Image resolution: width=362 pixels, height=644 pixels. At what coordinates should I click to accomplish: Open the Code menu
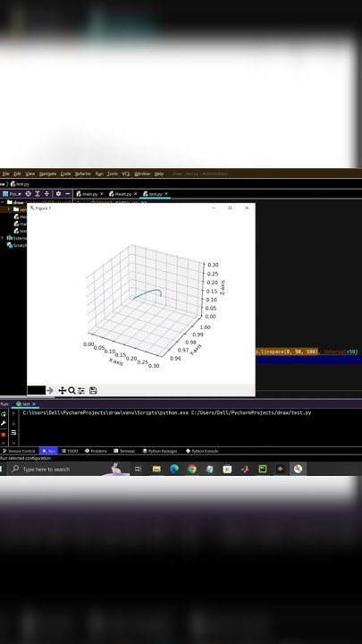[65, 174]
